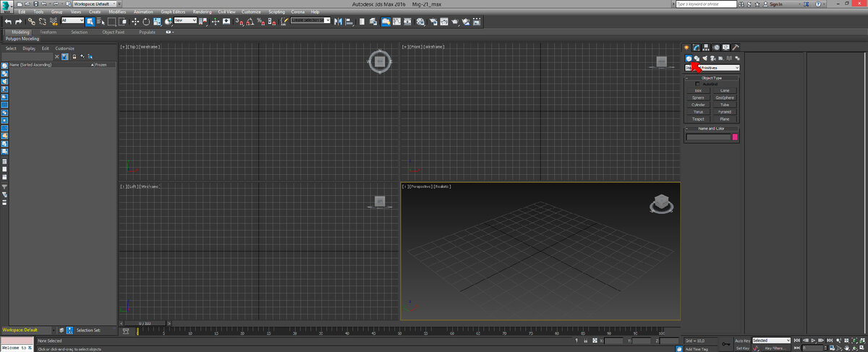Activate the Select and Move tool
This screenshot has width=868, height=352.
(135, 21)
